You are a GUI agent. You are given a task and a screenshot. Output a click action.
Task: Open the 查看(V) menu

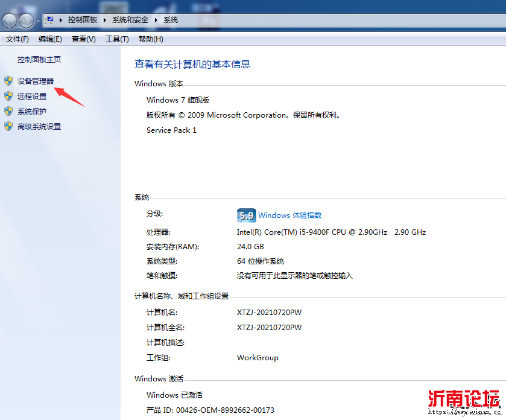coord(83,39)
